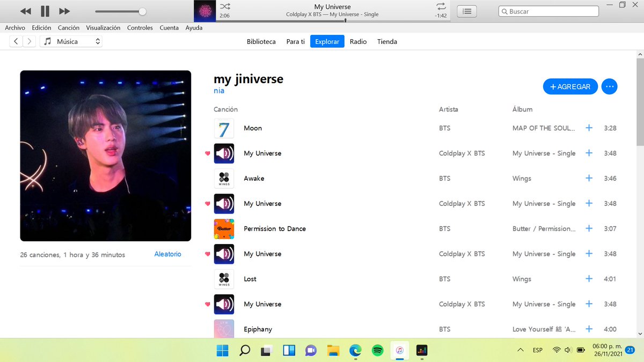Switch to the Biblioteca tab

click(261, 41)
